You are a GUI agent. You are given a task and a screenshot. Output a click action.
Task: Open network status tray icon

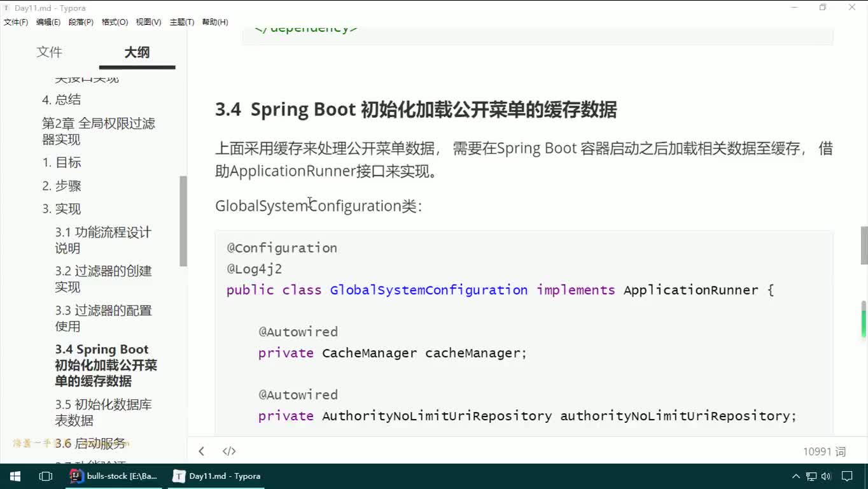(811, 476)
